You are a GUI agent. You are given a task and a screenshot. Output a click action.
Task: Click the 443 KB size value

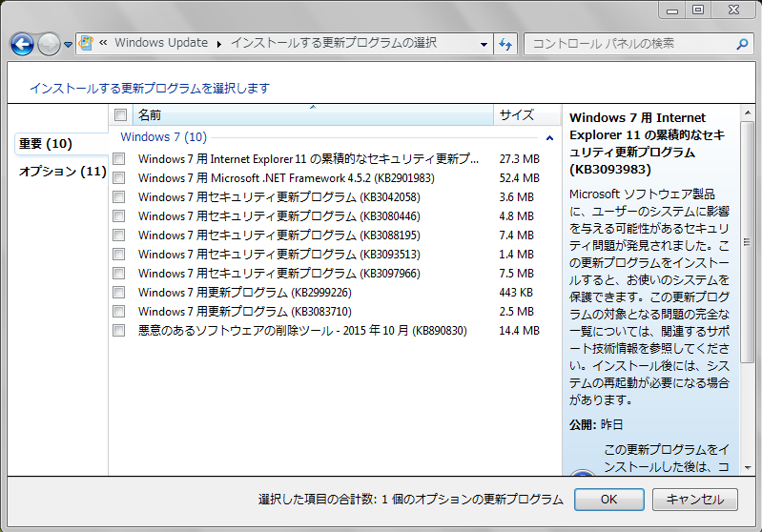point(516,293)
